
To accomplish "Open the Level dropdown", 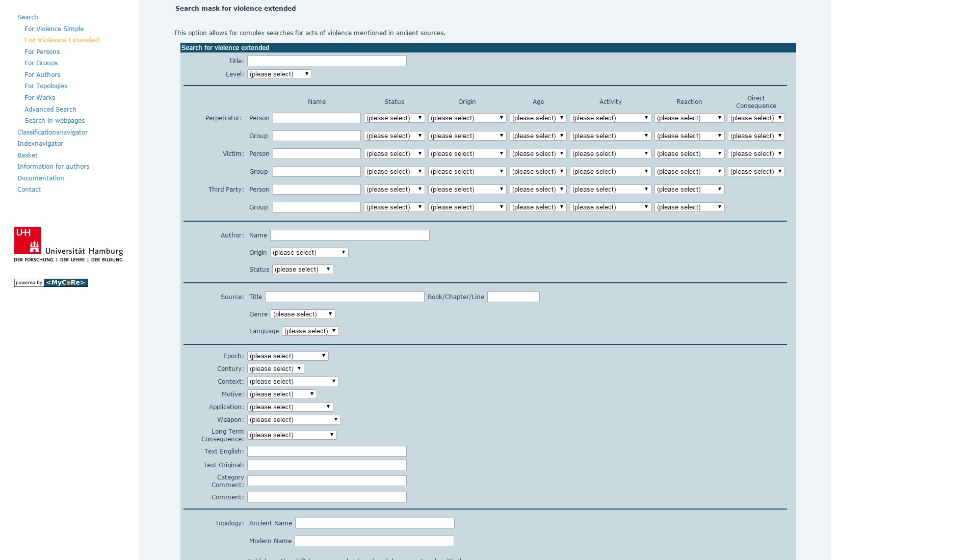I will click(x=279, y=74).
